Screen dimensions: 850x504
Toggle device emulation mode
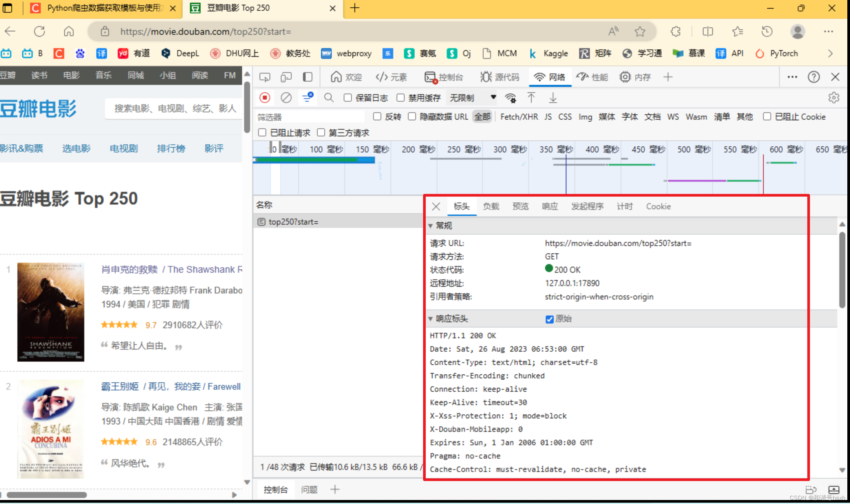tap(286, 77)
